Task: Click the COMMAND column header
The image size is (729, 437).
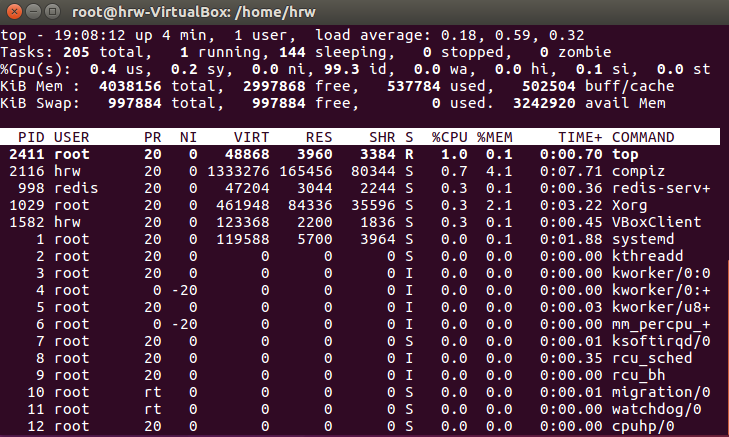Action: click(x=643, y=137)
